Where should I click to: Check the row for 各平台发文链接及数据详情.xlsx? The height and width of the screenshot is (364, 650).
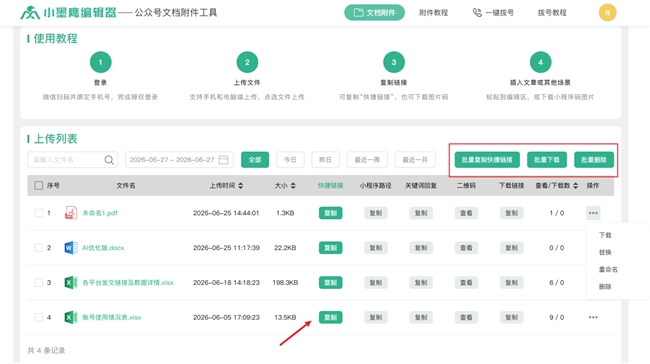(x=39, y=282)
